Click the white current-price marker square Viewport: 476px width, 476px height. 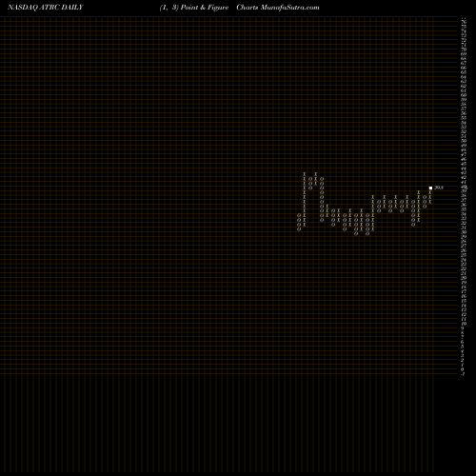(430, 188)
